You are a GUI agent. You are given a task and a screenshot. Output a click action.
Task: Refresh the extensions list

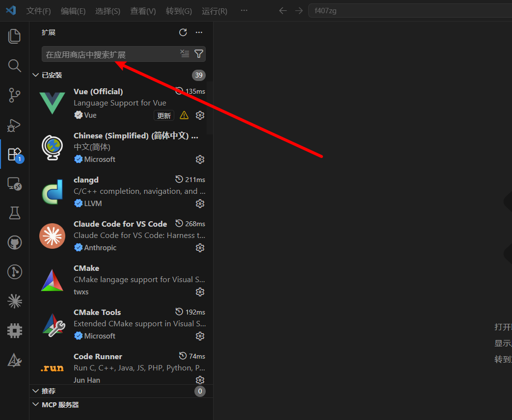[x=183, y=32]
